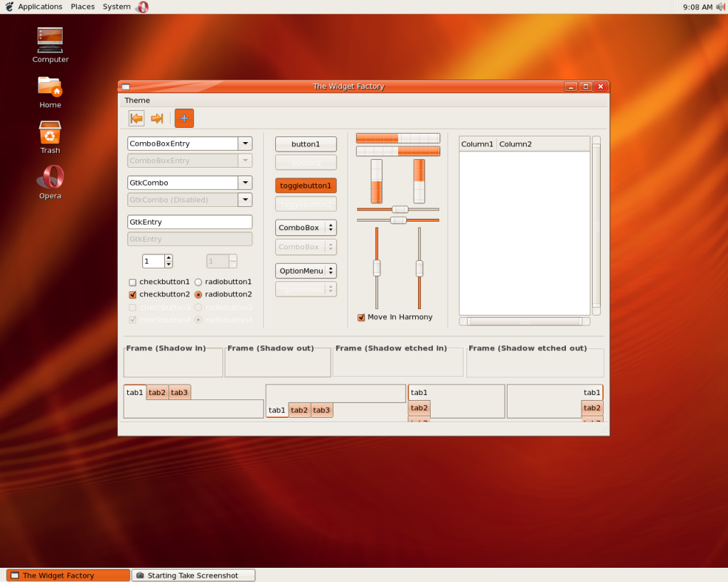Open the enabled ComboBox dropdown
The image size is (728, 582).
click(306, 228)
